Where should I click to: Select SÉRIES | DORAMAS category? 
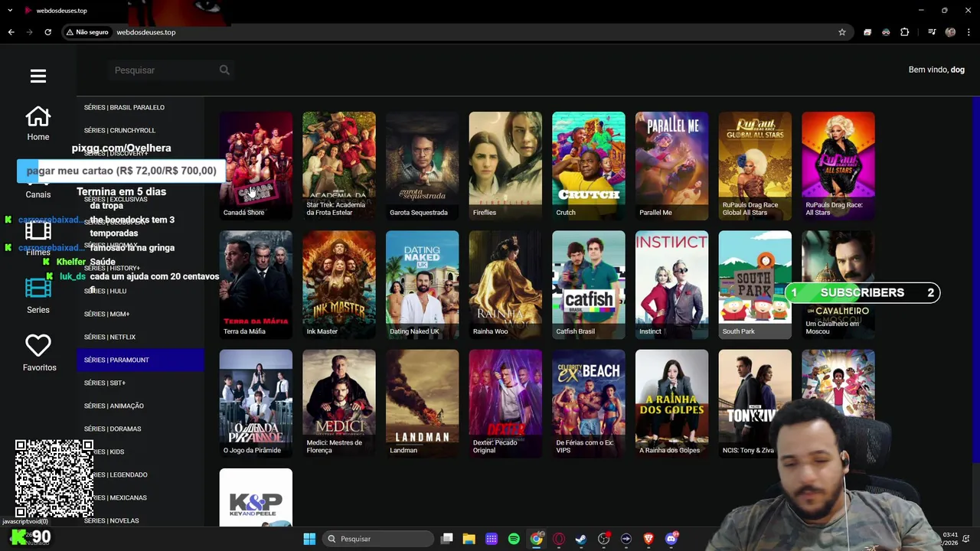(x=140, y=429)
